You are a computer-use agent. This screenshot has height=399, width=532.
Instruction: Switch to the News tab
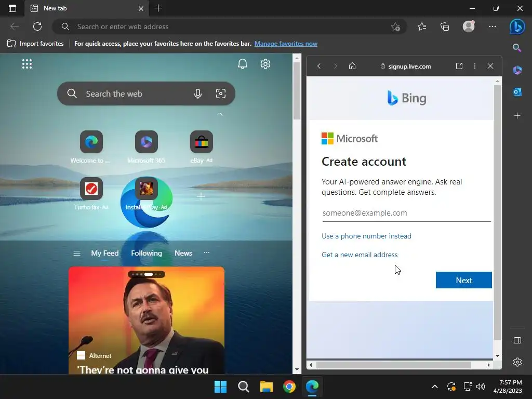[x=183, y=253]
